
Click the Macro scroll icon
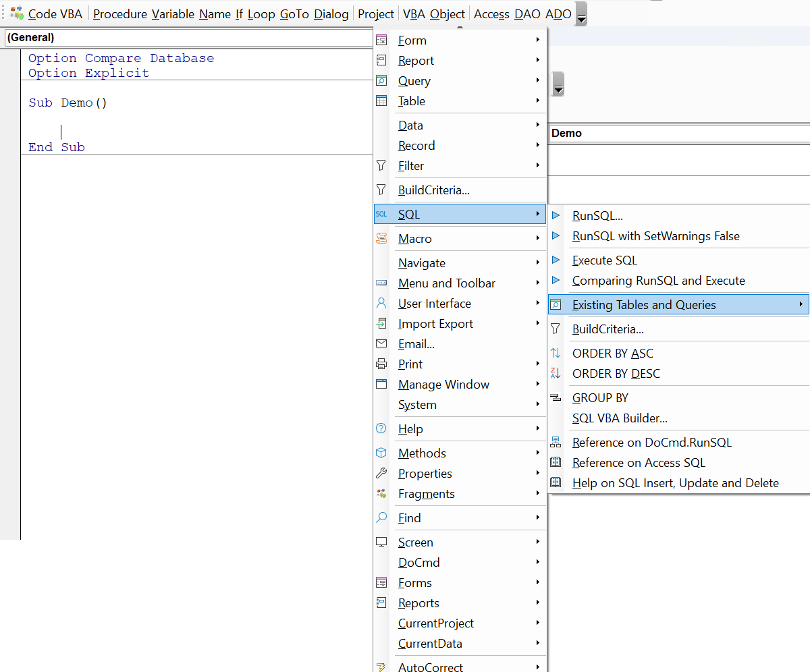click(381, 239)
